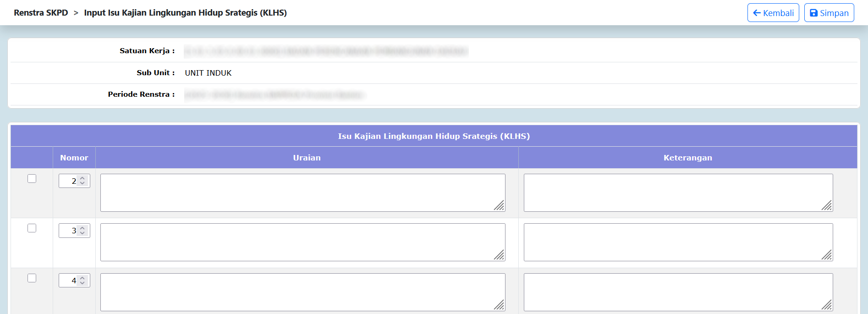This screenshot has width=868, height=314.
Task: Click the Nomor field showing 4
Action: click(69, 281)
